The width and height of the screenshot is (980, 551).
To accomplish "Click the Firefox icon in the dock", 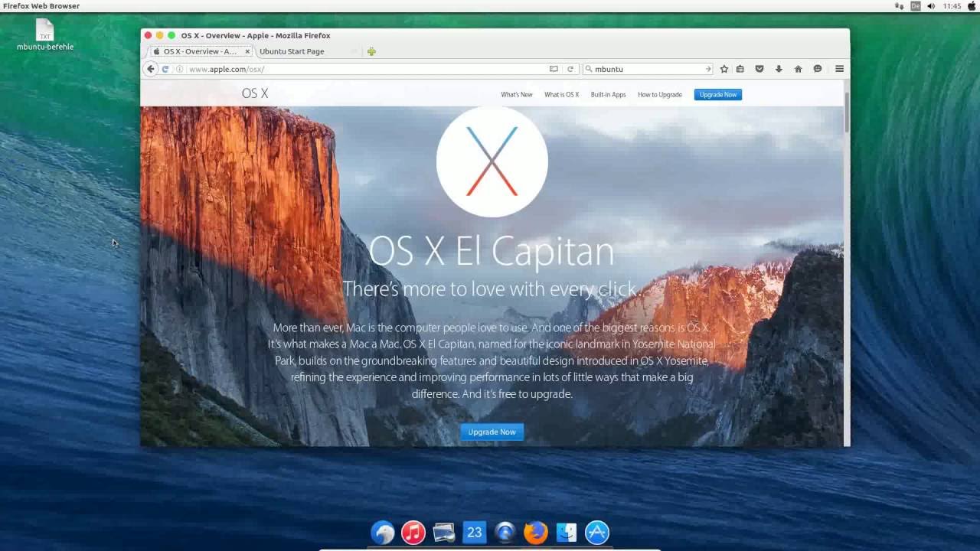I will pyautogui.click(x=536, y=532).
